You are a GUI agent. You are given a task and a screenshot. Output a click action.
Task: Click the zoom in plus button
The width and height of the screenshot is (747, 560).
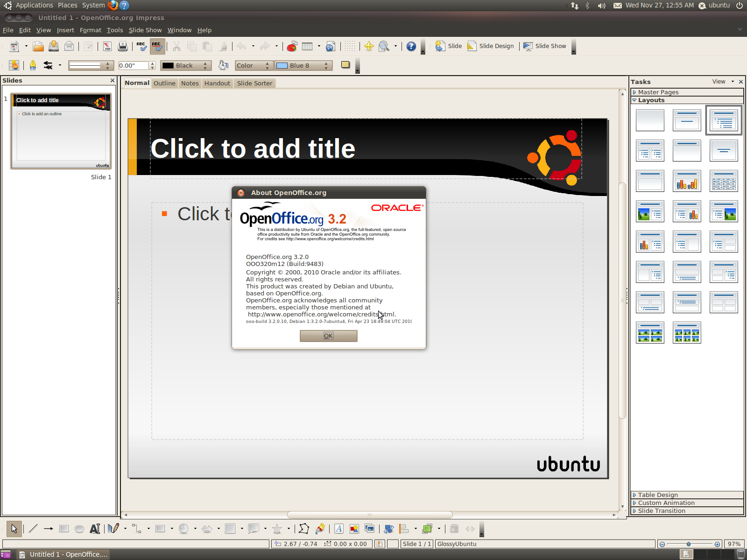[x=717, y=544]
